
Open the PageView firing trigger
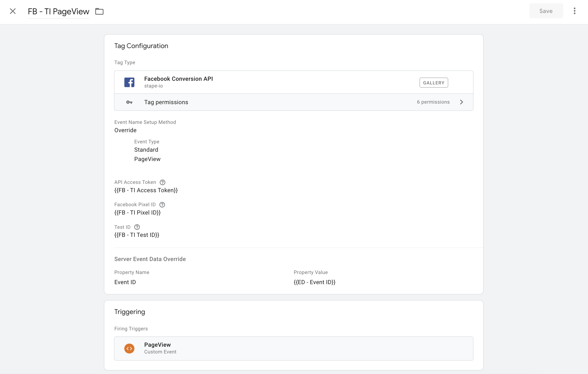(294, 349)
